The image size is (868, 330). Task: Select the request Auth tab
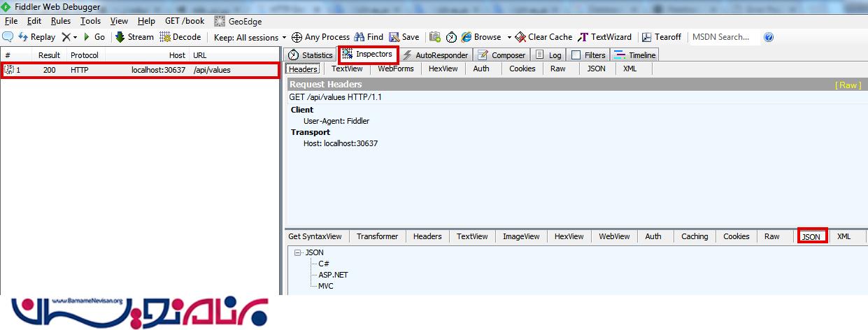(x=481, y=69)
